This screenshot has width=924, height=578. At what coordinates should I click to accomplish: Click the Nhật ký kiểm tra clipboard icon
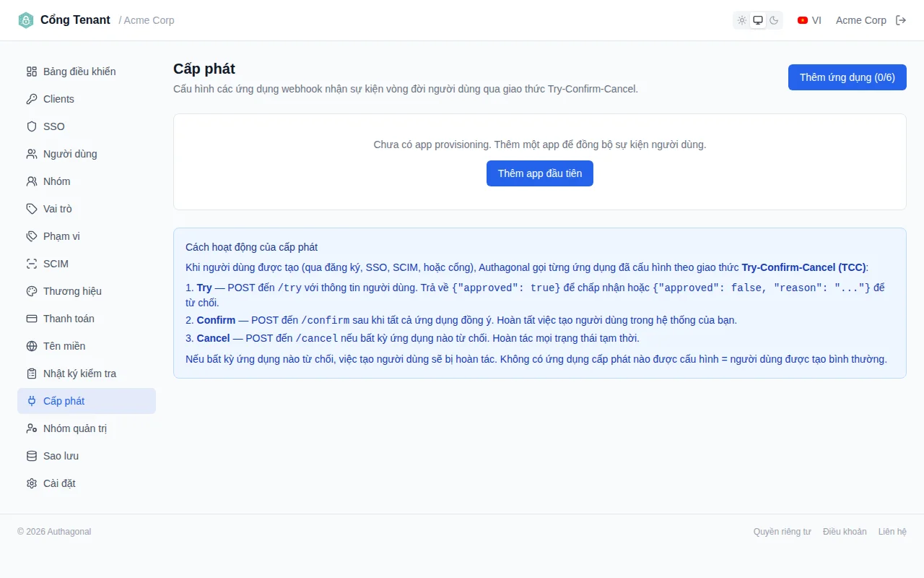[32, 374]
